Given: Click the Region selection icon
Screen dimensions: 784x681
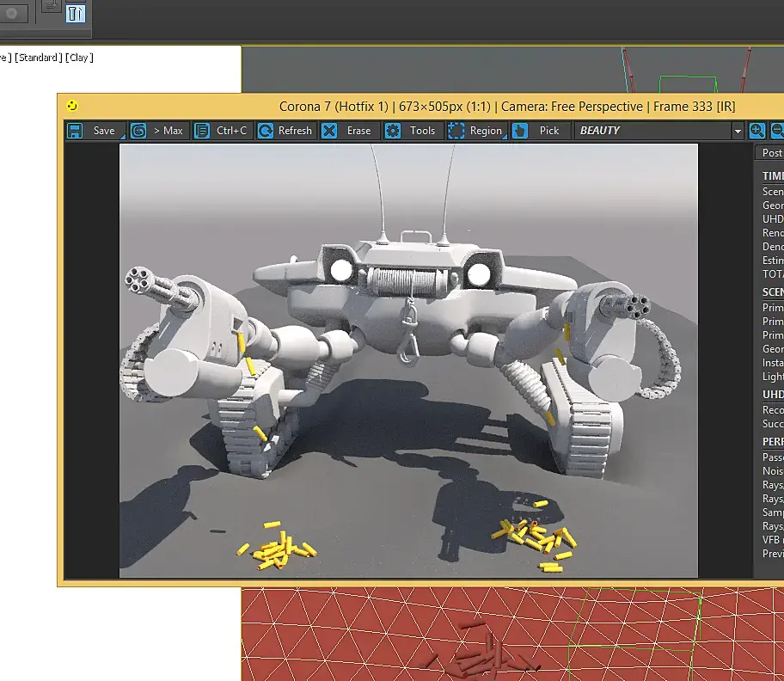Looking at the screenshot, I should click(456, 131).
